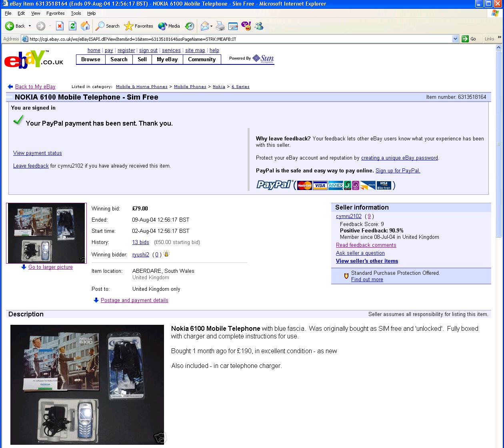Viewport: 504px width, 448px height.
Task: Open the Favorites menu
Action: pyautogui.click(x=55, y=13)
